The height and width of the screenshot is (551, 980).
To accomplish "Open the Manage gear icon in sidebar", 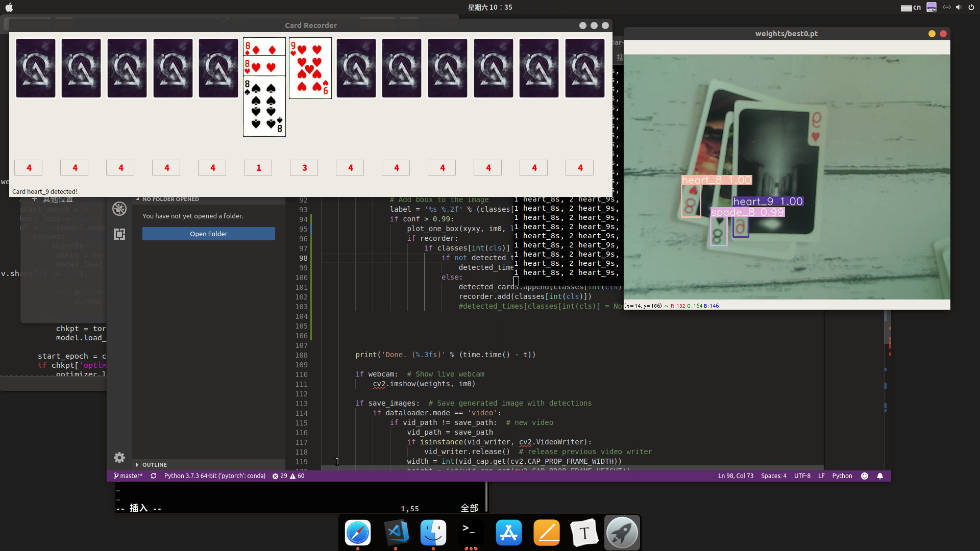I will pos(119,458).
